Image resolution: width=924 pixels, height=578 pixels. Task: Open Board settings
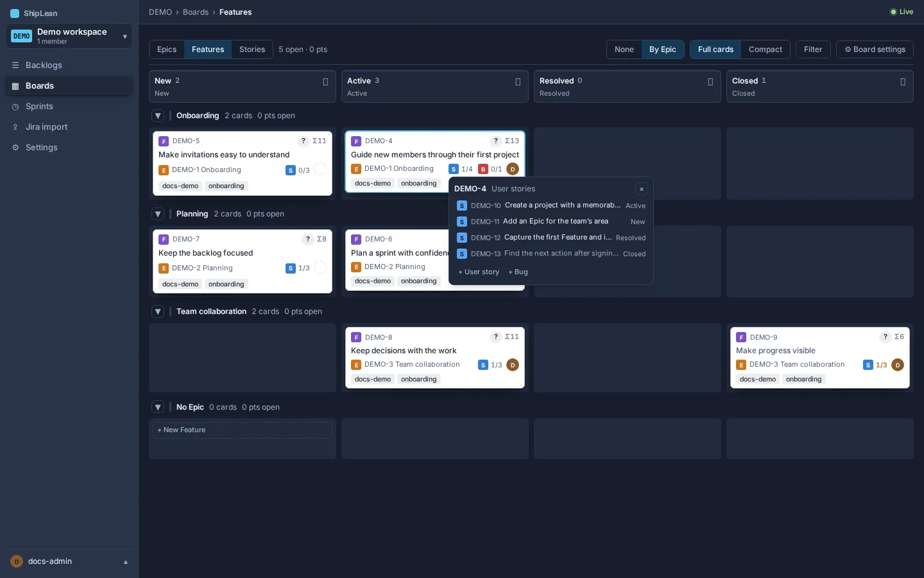click(x=875, y=49)
